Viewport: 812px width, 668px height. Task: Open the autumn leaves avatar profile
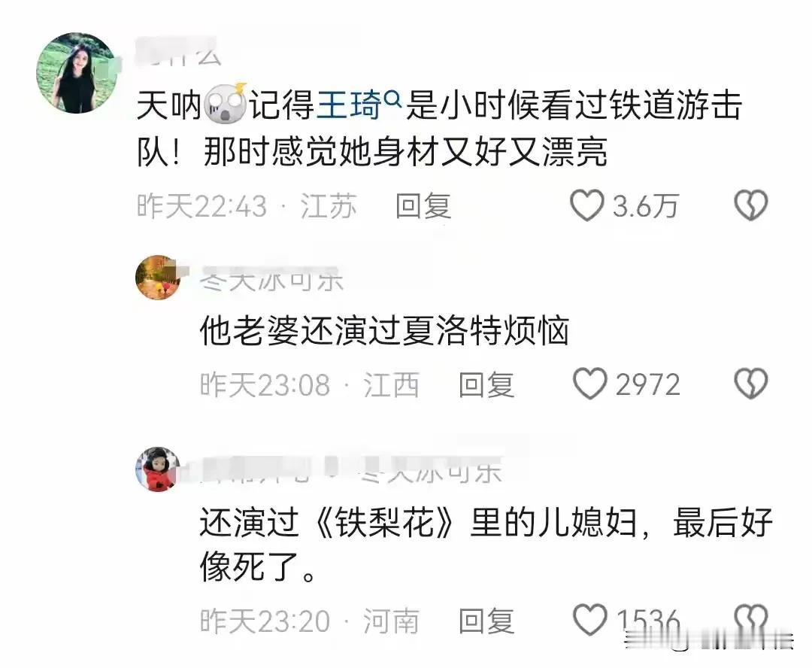pos(158,278)
